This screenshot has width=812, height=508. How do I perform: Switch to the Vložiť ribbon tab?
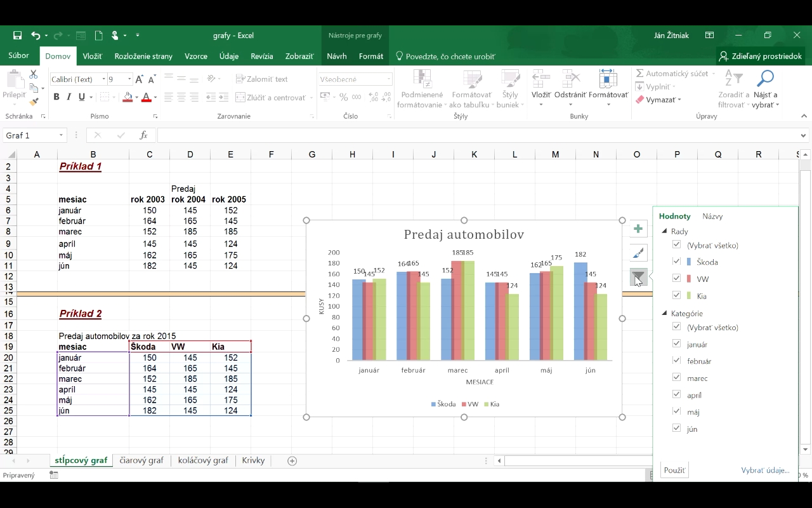pos(92,56)
